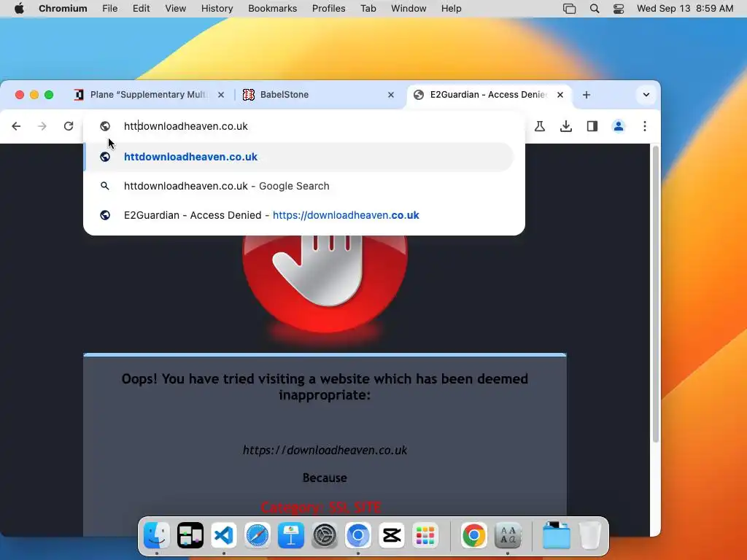Viewport: 747px width, 560px height.
Task: Click the forward navigation arrow
Action: point(42,126)
